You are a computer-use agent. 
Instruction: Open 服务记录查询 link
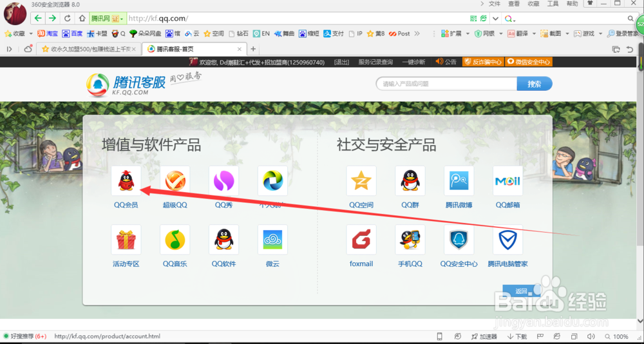[375, 62]
